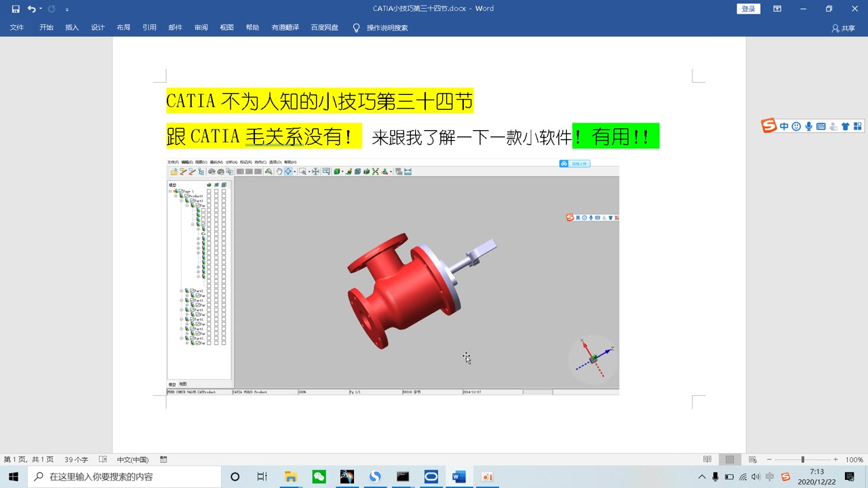Screen dimensions: 868x488
Task: Click the network Wi-Fi tray icon
Action: coord(743,476)
